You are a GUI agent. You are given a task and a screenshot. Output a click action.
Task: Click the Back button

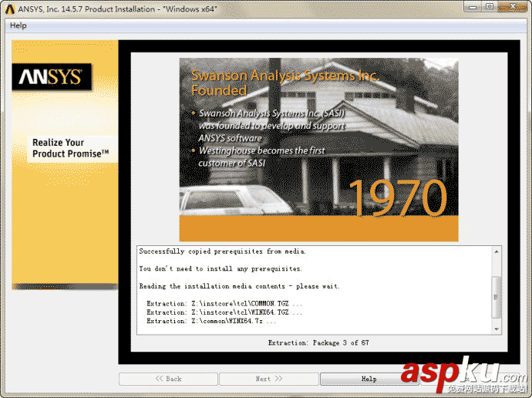pyautogui.click(x=168, y=379)
